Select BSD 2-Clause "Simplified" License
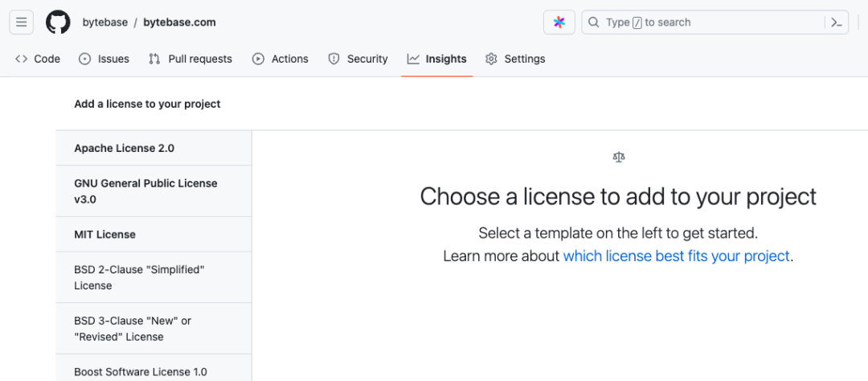Viewport: 868px width, 381px height. coord(154,277)
